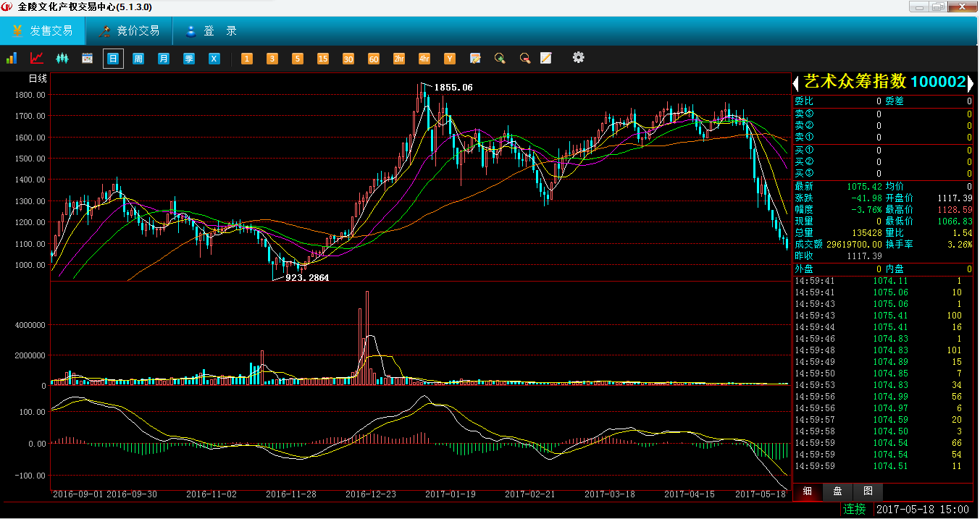The image size is (980, 519).
Task: Select the candlestick chart icon
Action: click(62, 58)
